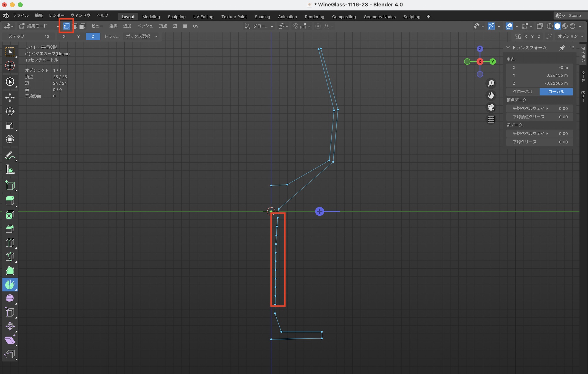Click the zoom magnifier viewport icon

coord(491,84)
